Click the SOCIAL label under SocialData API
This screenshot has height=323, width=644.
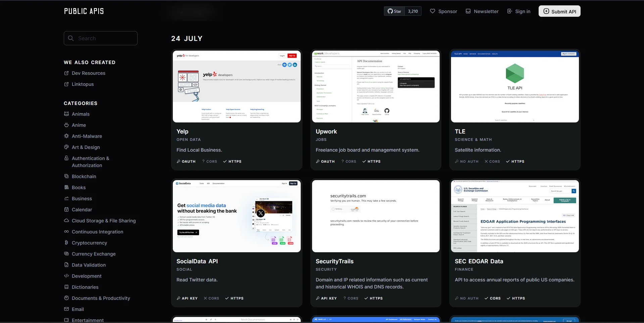[184, 269]
